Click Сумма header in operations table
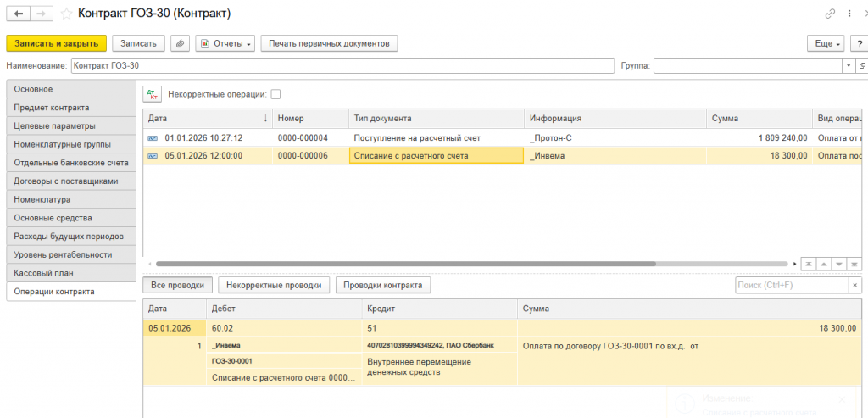Image resolution: width=868 pixels, height=418 pixels. pos(759,118)
